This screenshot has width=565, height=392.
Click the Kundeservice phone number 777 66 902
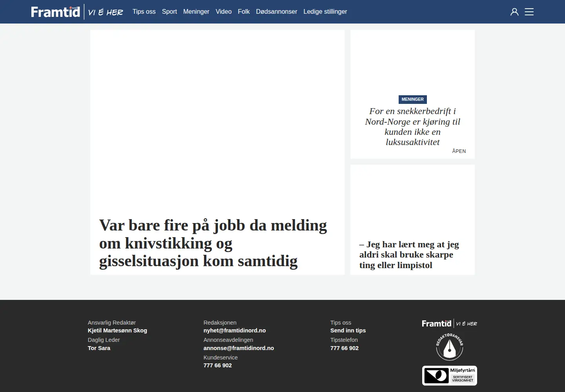point(218,365)
